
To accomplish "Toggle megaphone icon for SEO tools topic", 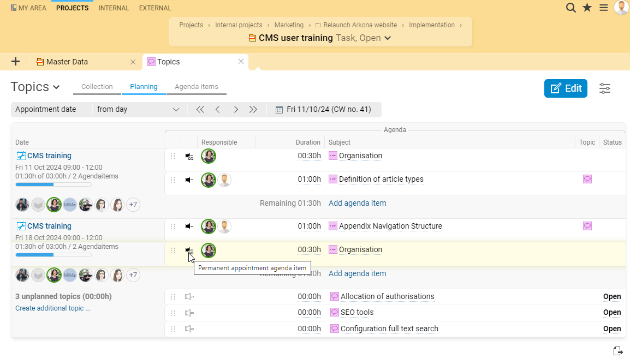I will pos(189,313).
